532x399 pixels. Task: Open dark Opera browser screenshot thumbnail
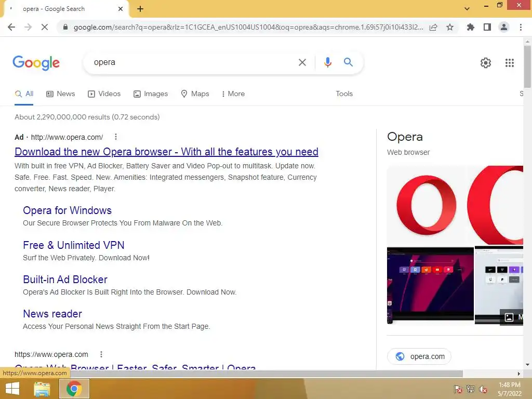[430, 285]
